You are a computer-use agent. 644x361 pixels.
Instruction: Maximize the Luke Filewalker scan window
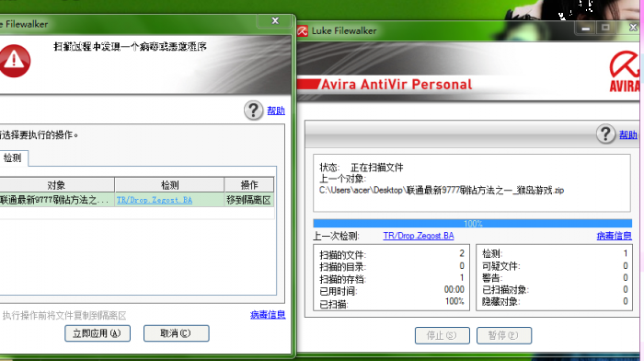tap(605, 28)
